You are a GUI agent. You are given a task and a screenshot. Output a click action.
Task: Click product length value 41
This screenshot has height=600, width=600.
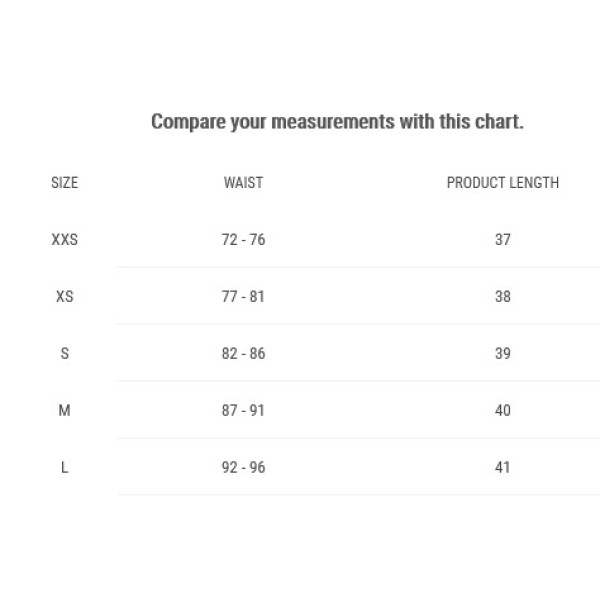[502, 468]
